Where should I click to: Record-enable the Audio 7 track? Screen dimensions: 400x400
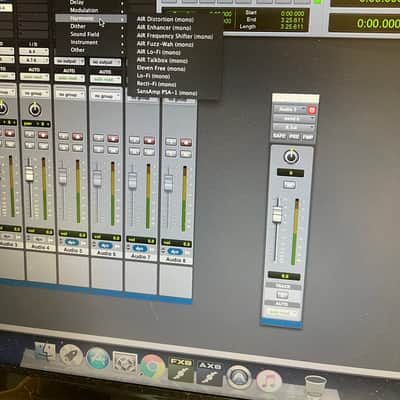pyautogui.click(x=149, y=140)
